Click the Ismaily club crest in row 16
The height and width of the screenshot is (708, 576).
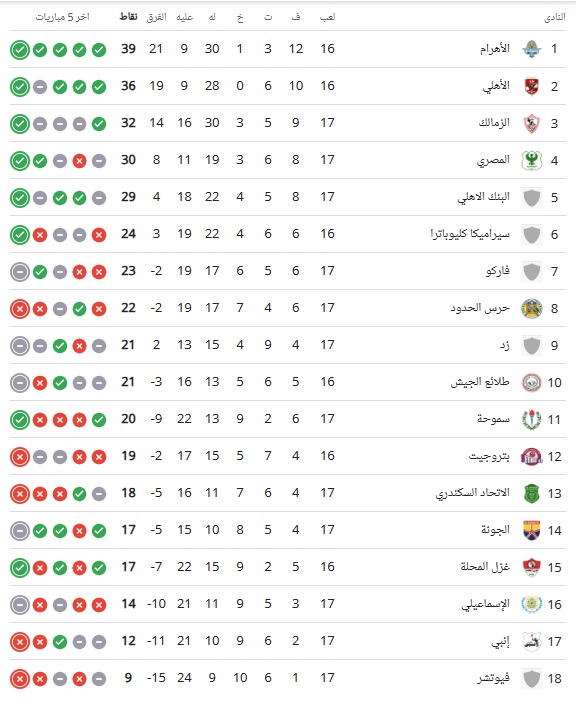[531, 605]
